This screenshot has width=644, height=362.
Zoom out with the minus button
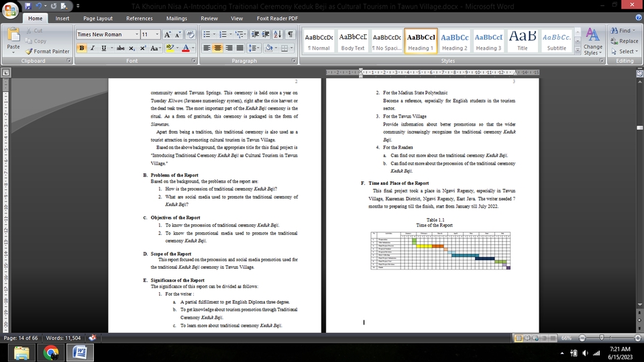(582, 338)
